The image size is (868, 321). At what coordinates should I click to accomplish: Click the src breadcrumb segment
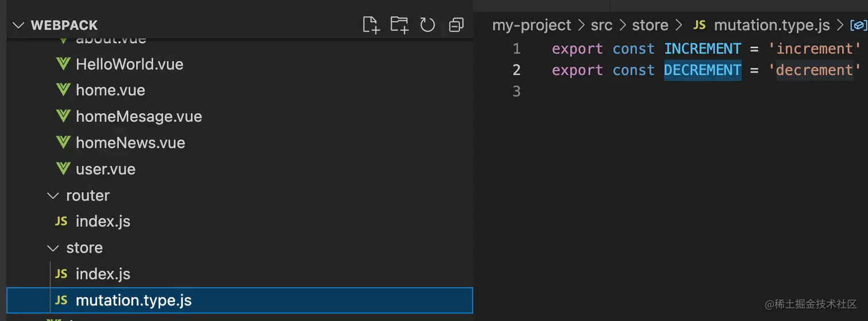[601, 25]
